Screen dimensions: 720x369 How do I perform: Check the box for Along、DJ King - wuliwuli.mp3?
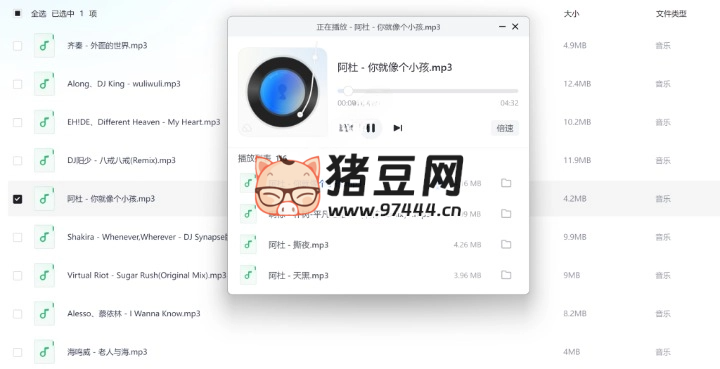coord(17,84)
